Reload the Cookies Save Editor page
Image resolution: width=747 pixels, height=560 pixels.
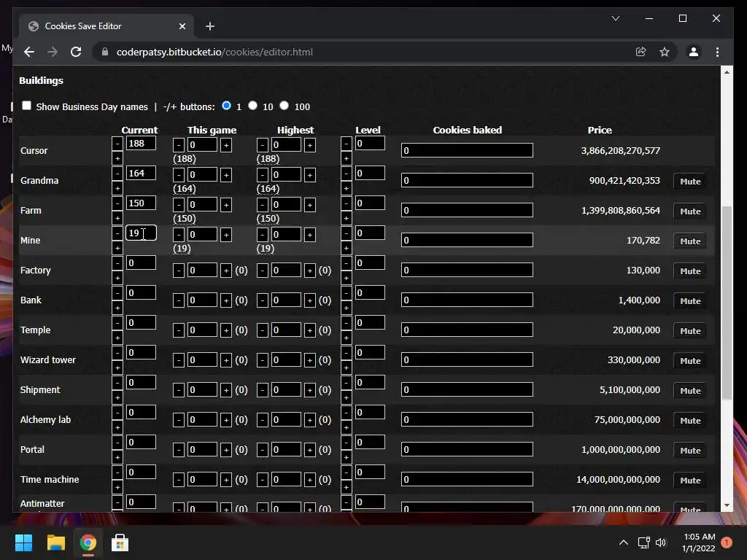coord(76,52)
